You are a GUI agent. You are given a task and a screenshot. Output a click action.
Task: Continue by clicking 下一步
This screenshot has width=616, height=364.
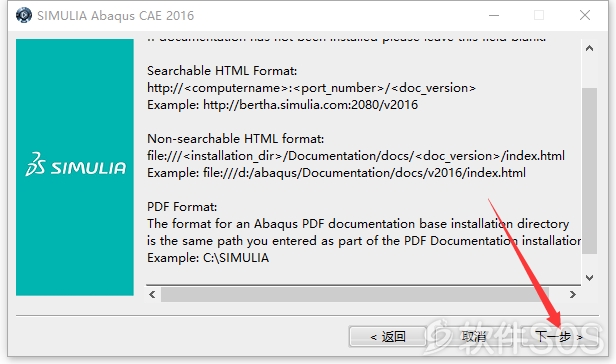click(559, 337)
